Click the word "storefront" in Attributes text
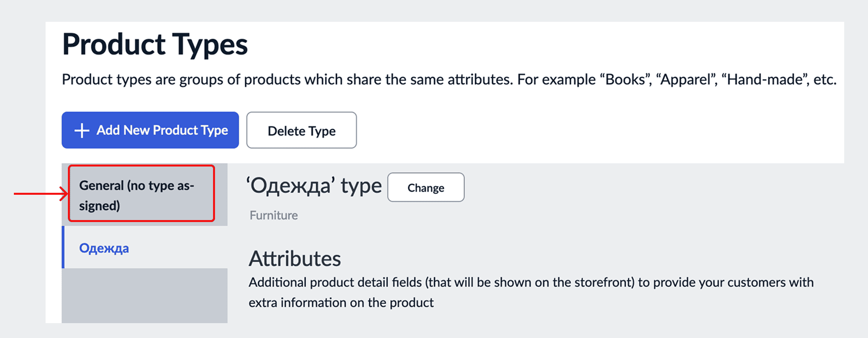Viewport: 868px width, 338px height. click(x=604, y=282)
